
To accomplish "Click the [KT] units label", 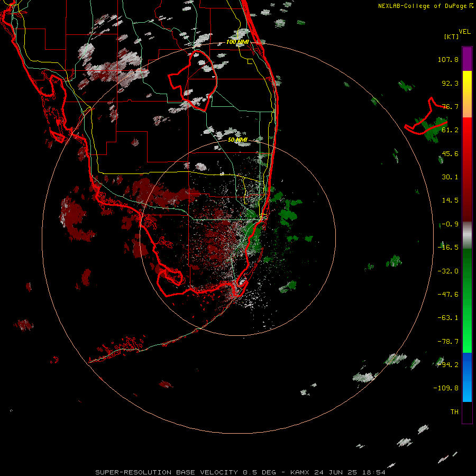I will (452, 36).
